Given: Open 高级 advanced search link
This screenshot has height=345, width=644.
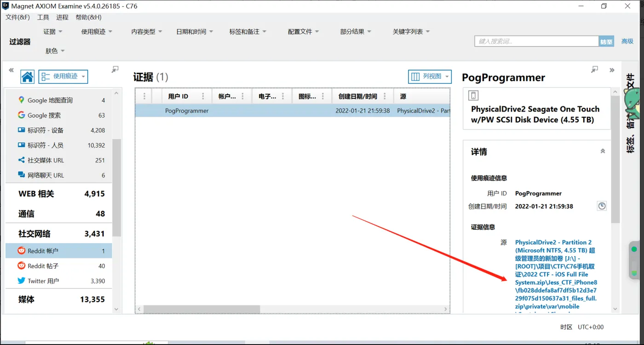Looking at the screenshot, I should coord(627,41).
